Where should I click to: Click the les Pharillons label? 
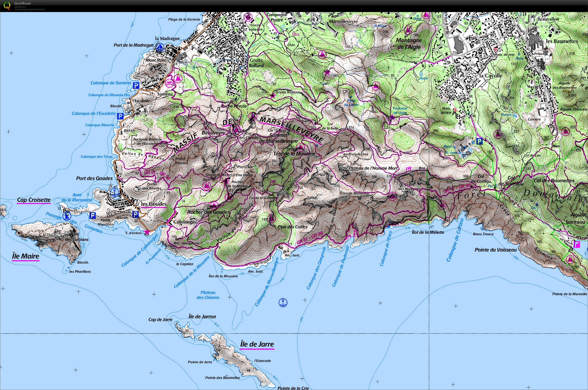coord(80,271)
